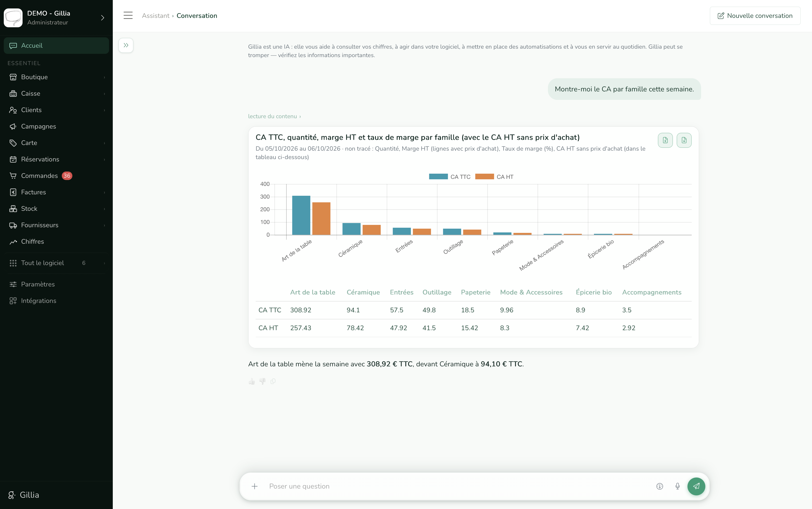Expand the side panel with double-chevron button
This screenshot has height=509, width=812.
click(126, 45)
